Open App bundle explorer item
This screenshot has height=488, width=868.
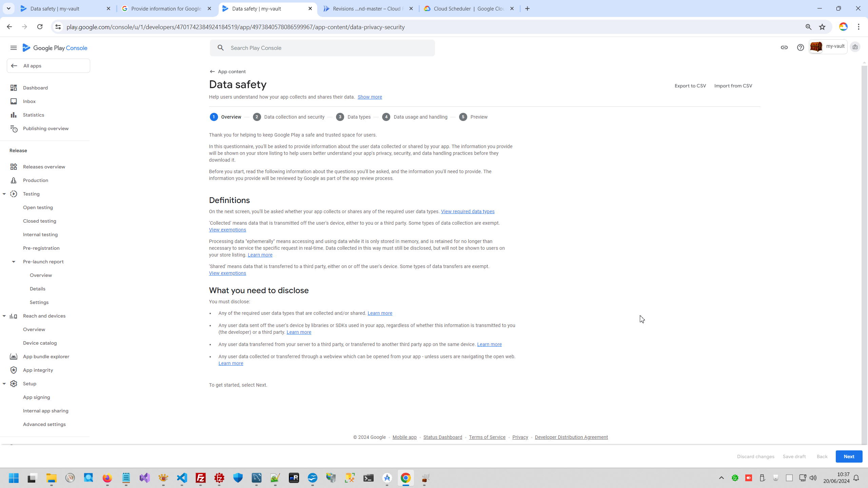tap(46, 357)
